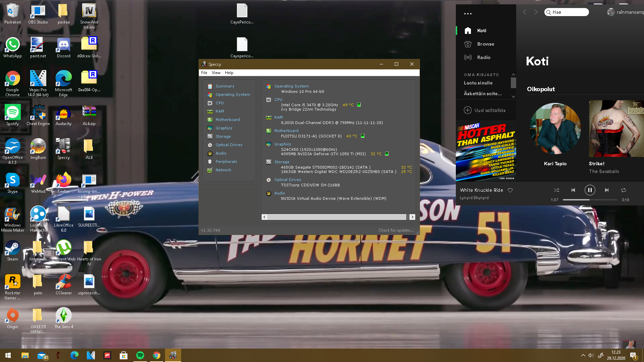The width and height of the screenshot is (644, 362).
Task: Open Strike! album cover by The Baseballs
Action: click(616, 128)
